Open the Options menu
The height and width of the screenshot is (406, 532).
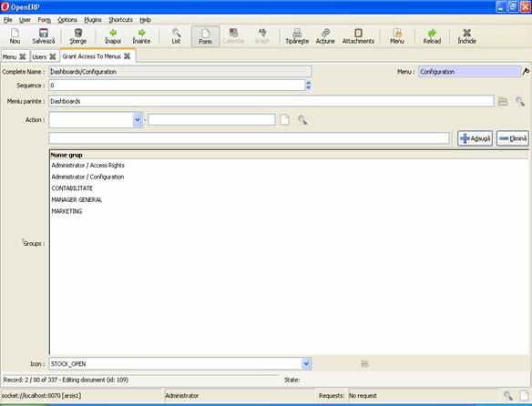[x=67, y=20]
